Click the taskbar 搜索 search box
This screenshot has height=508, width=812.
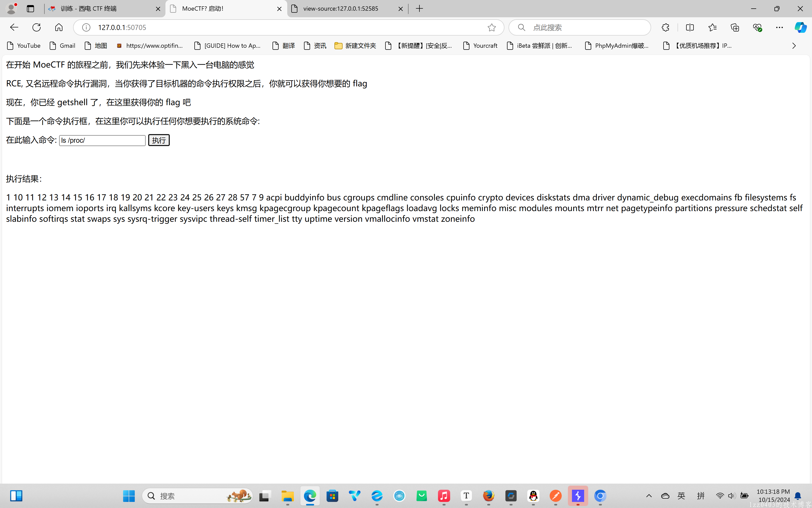click(197, 496)
